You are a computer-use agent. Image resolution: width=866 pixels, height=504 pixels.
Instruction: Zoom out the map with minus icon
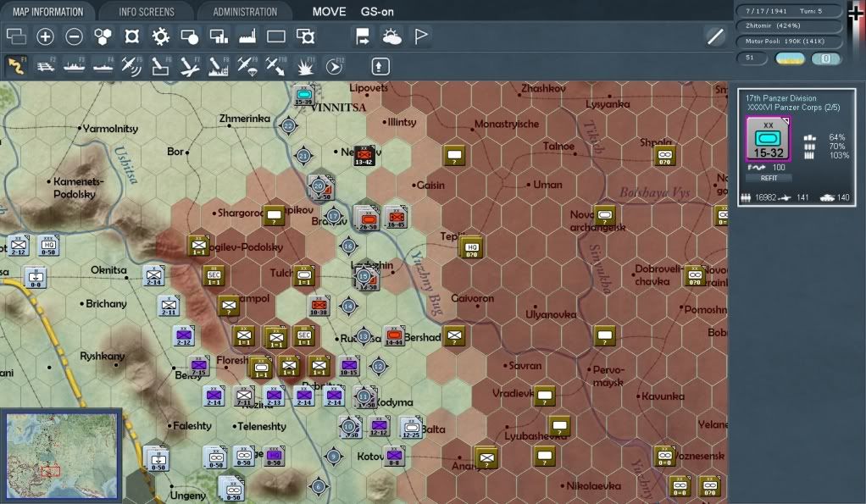(74, 36)
